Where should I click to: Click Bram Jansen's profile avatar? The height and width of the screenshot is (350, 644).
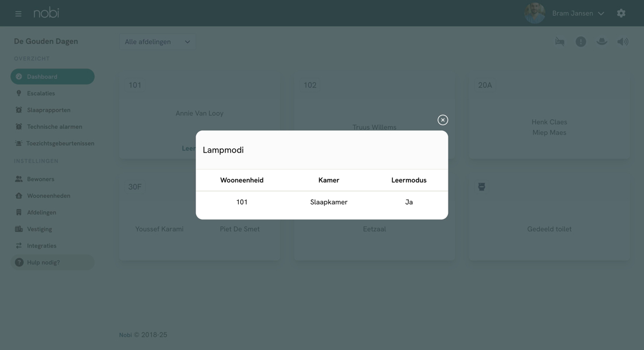(535, 13)
